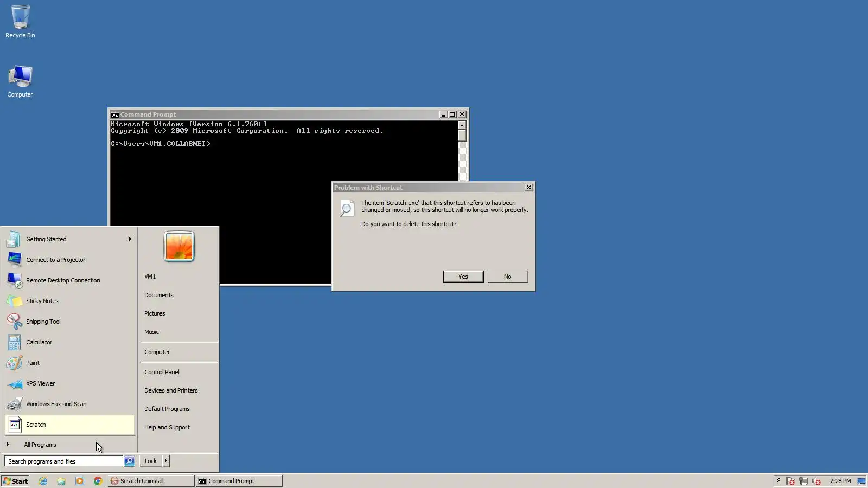Click the Command Prompt window title bar icon
The image size is (868, 488).
(x=114, y=114)
